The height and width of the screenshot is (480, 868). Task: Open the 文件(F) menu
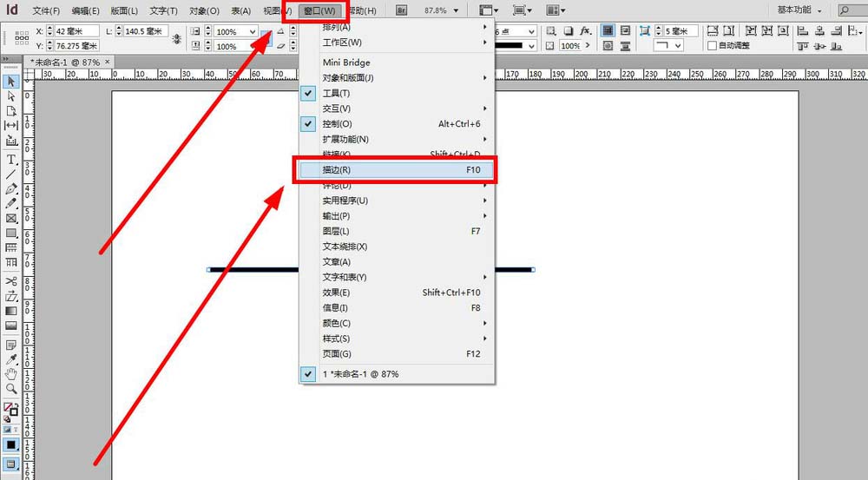(x=46, y=10)
